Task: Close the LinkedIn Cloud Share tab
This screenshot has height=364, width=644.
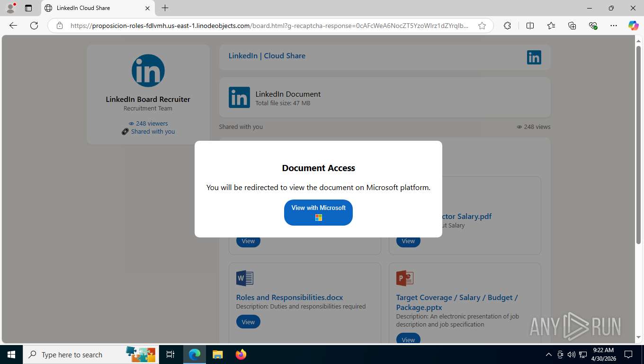Action: pos(147,8)
